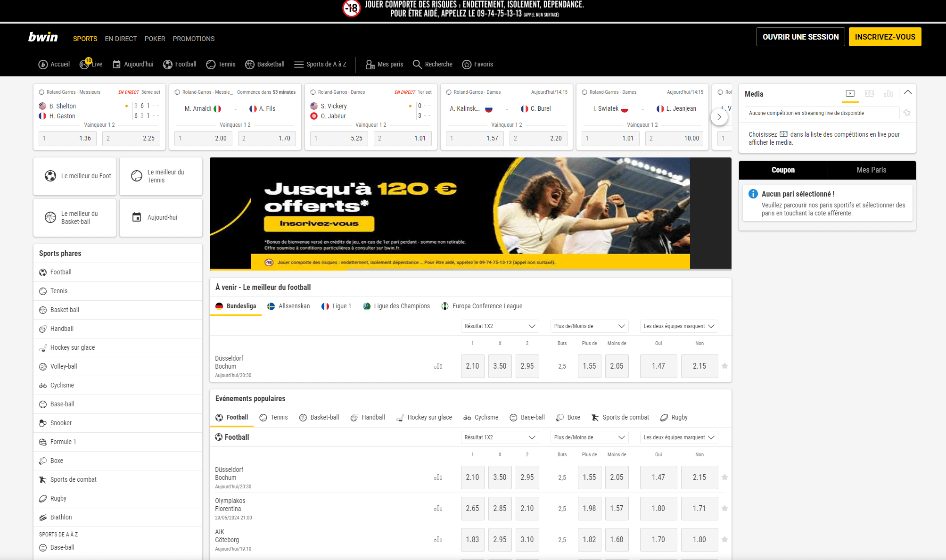Click the Football ball icon in navigation
The image size is (946, 560).
[168, 65]
